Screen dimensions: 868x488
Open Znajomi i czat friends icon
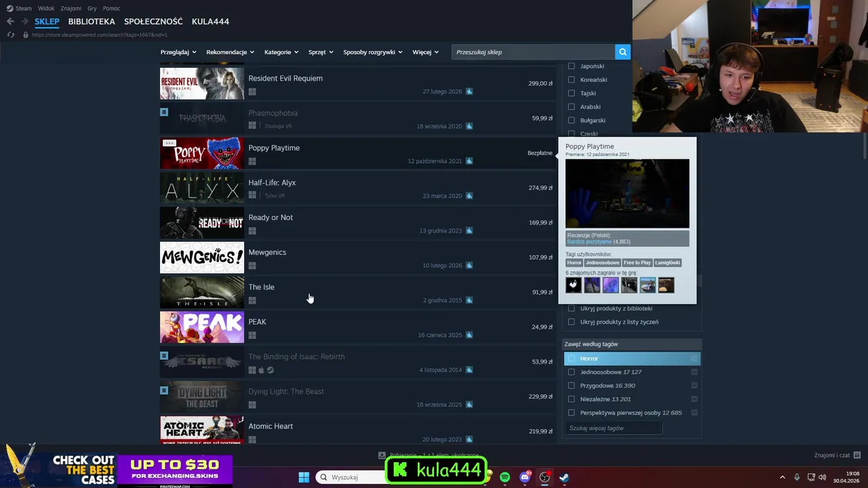857,455
